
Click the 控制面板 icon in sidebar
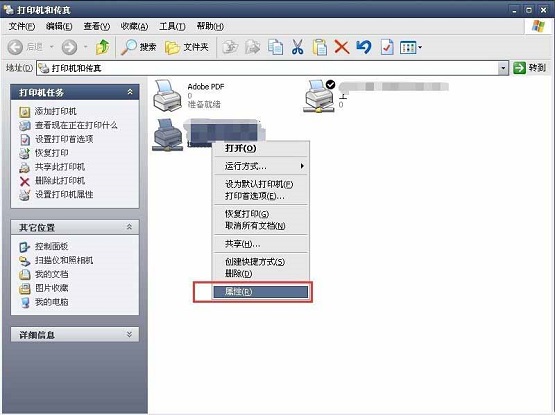pos(24,247)
